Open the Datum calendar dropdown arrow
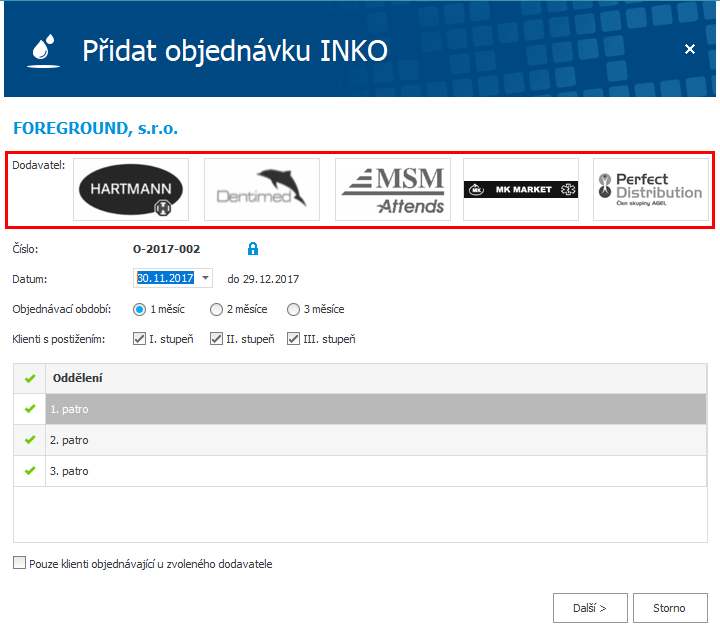This screenshot has width=720, height=632. (x=205, y=278)
